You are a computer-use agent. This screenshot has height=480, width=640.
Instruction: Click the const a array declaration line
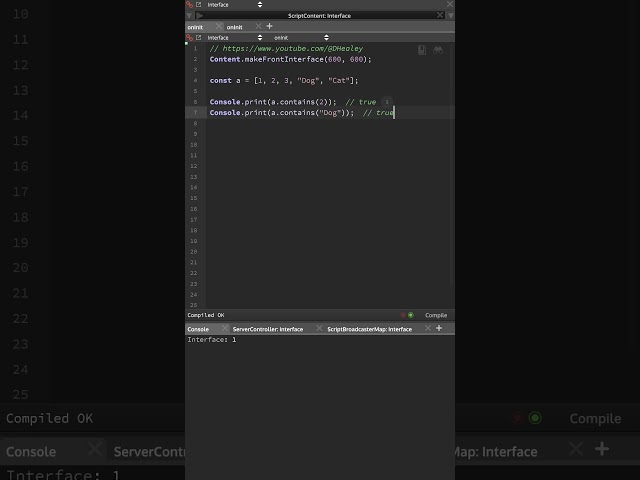click(x=284, y=80)
